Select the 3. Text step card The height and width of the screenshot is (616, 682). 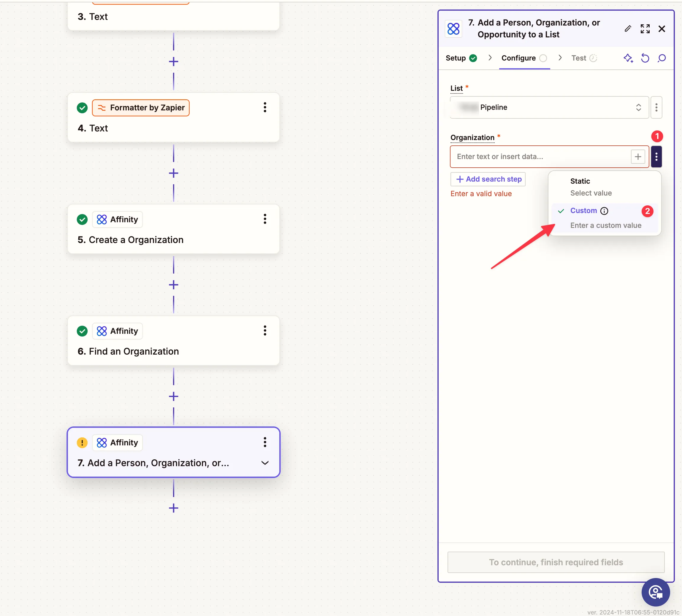tap(174, 16)
